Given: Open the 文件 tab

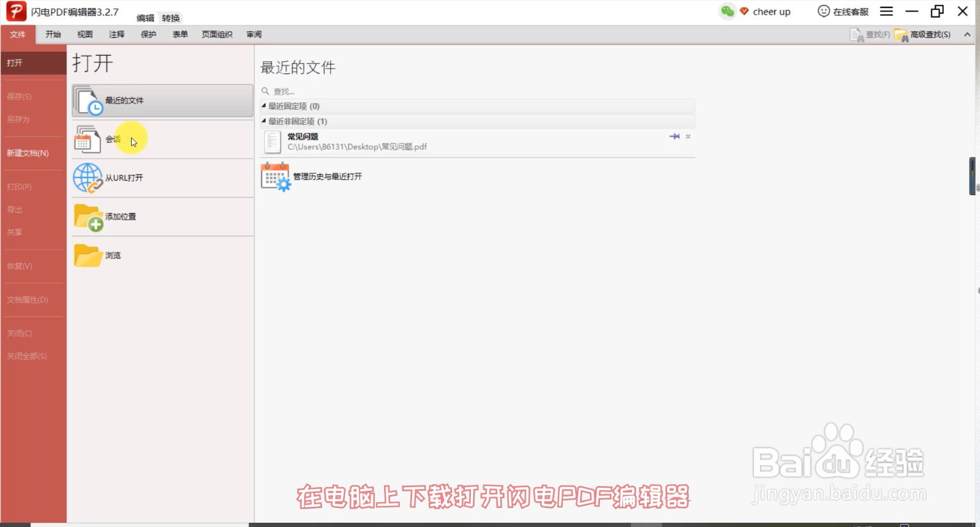Looking at the screenshot, I should (18, 34).
